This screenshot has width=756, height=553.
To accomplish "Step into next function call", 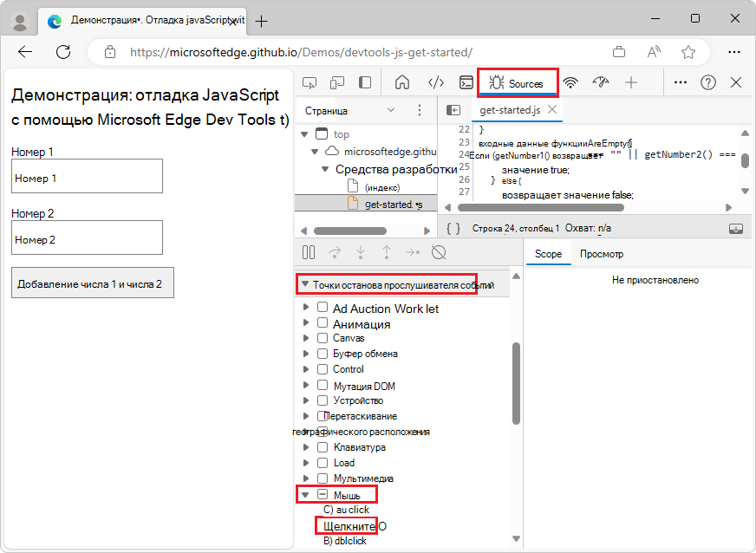I will point(361,252).
